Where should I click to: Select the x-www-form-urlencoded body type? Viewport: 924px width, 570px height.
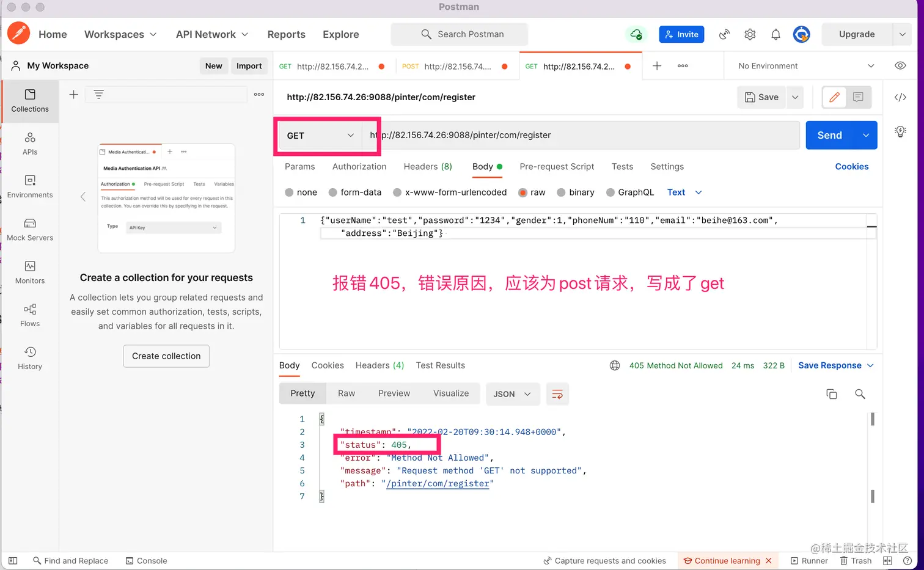click(397, 192)
